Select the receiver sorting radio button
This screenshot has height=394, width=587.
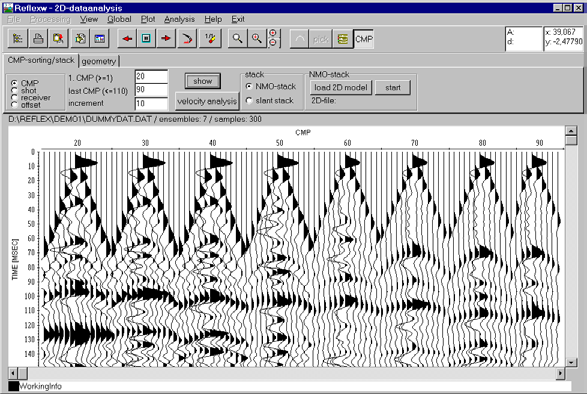[15, 98]
